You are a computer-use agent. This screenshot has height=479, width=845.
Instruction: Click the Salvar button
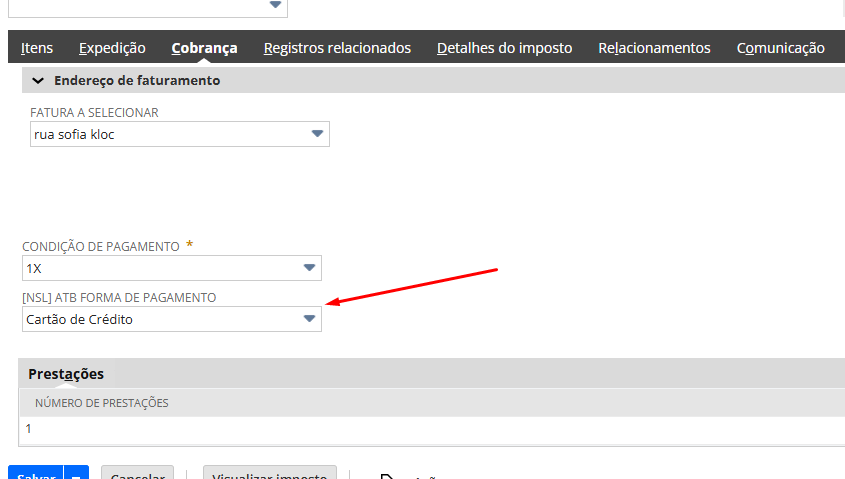tap(35, 474)
